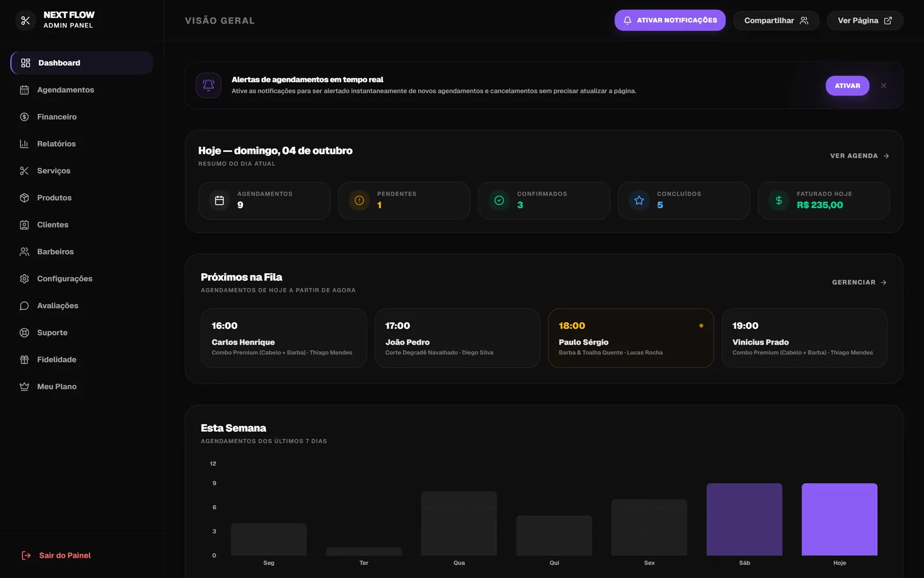Go to Agendamentos in the sidebar
Image resolution: width=924 pixels, height=578 pixels.
(x=81, y=90)
